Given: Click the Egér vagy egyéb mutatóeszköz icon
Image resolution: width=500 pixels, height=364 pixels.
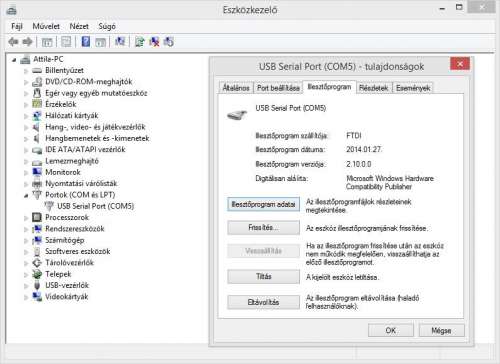Looking at the screenshot, I should pos(37,93).
